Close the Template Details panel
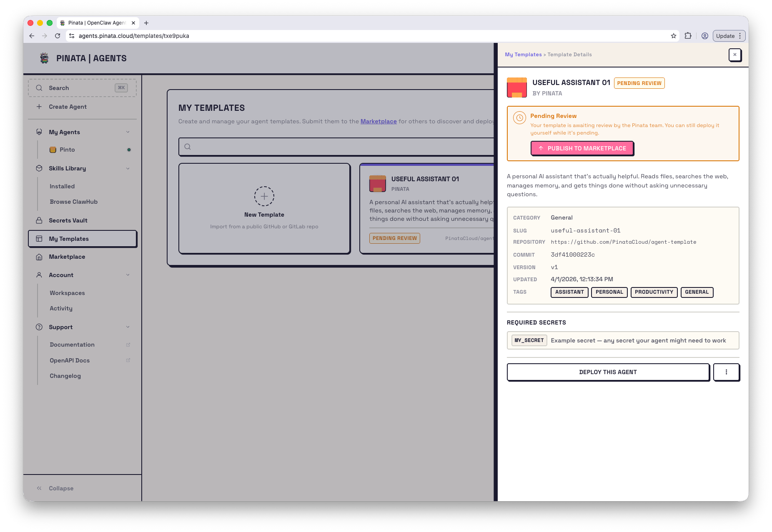 click(735, 55)
